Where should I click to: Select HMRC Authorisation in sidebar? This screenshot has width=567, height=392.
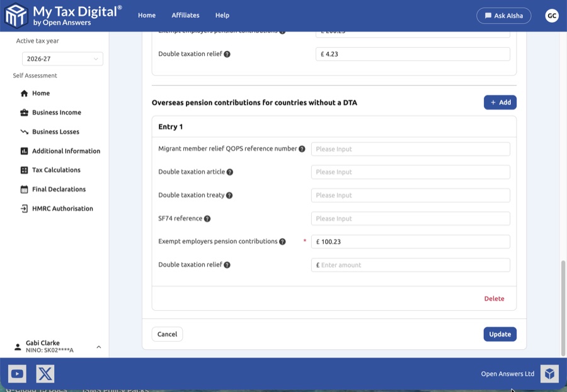point(62,209)
